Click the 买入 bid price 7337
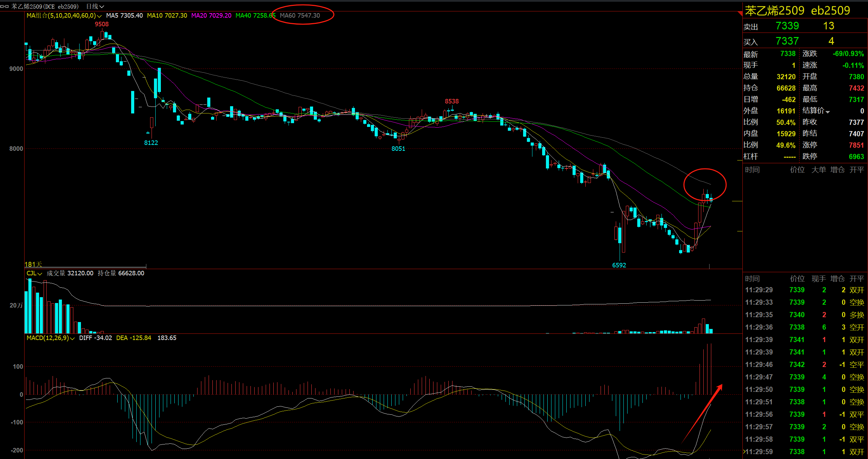868x459 pixels. tap(787, 41)
